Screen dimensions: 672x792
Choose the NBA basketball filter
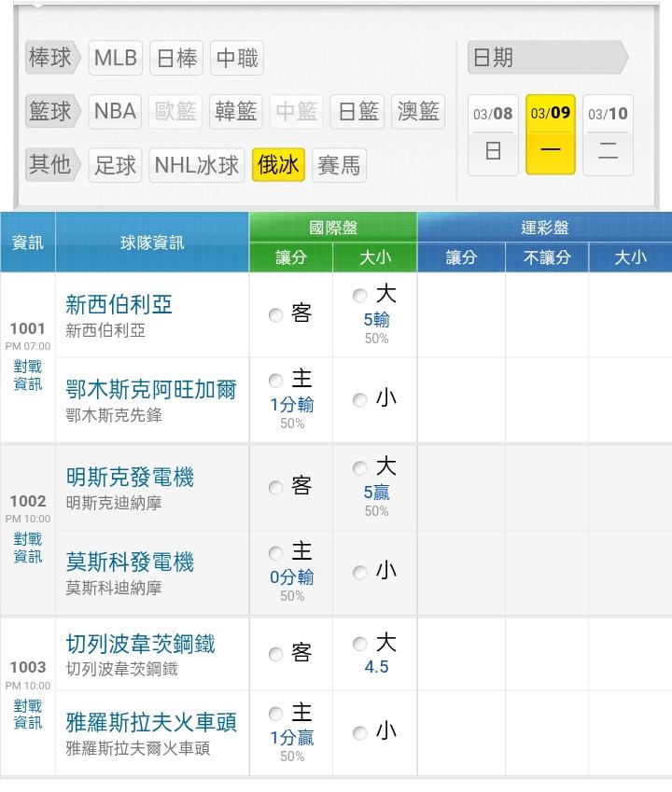click(116, 112)
